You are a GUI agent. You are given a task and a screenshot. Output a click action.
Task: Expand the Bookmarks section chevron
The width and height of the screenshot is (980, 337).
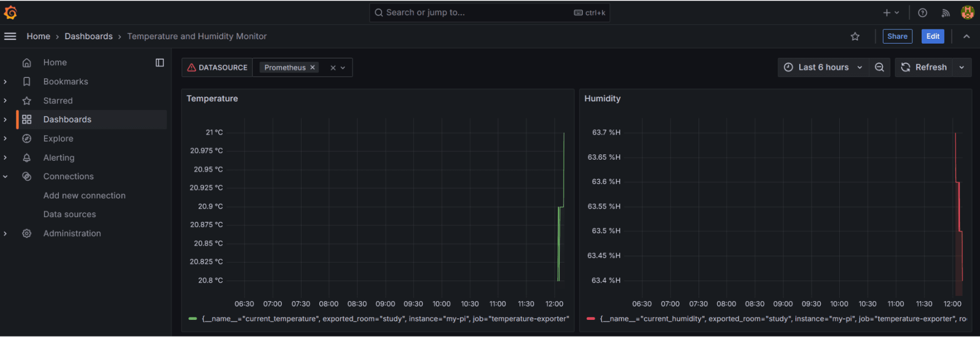[x=5, y=81]
